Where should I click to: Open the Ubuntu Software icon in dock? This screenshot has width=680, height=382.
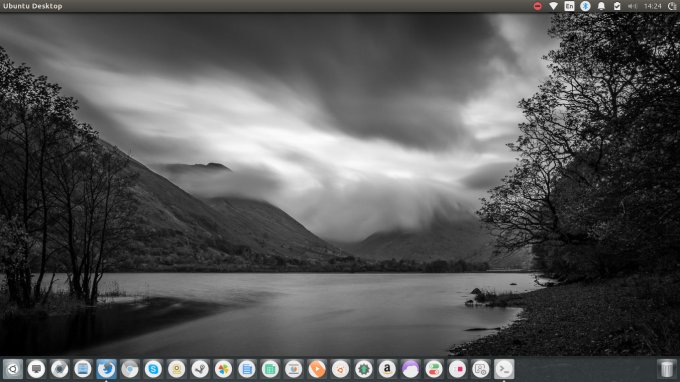click(x=341, y=369)
